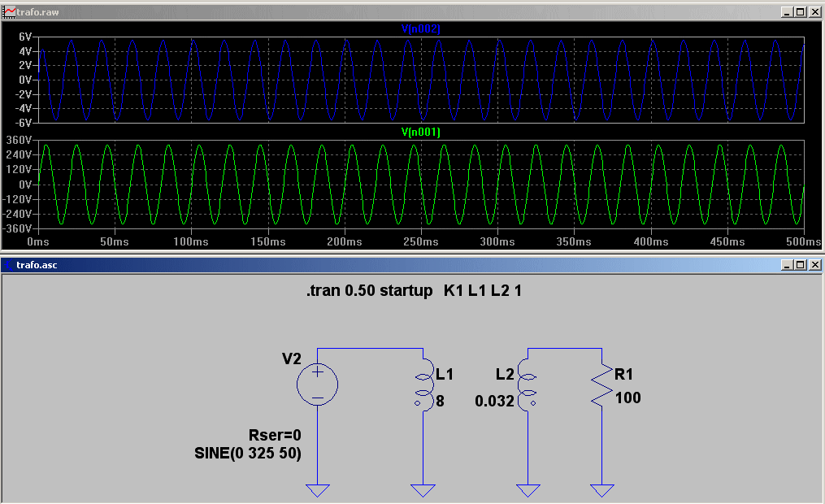Click the trafo.raw waveform window icon
Viewport: 825px width, 504px height.
9,11
